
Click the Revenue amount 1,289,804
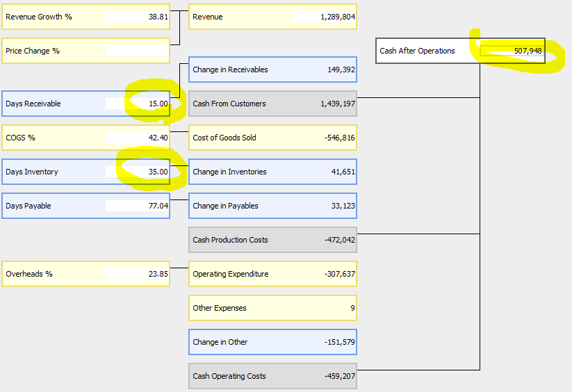[324, 17]
